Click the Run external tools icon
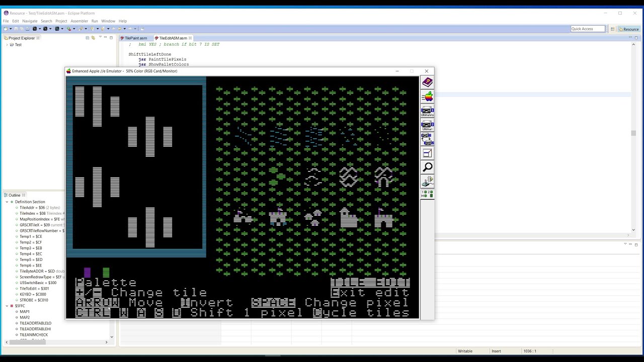The height and width of the screenshot is (362, 644). [x=68, y=29]
